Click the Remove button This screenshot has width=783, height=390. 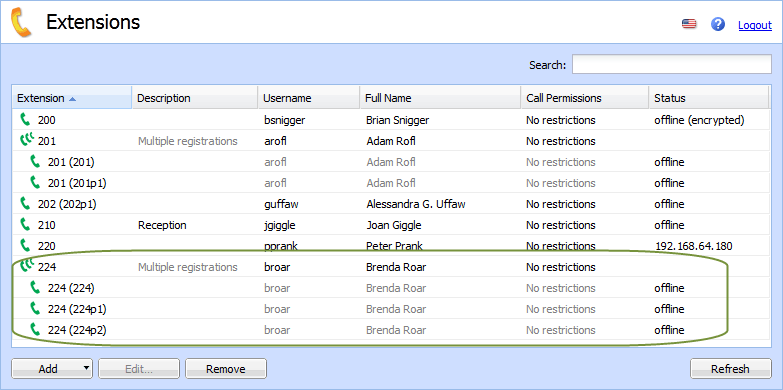[x=226, y=369]
